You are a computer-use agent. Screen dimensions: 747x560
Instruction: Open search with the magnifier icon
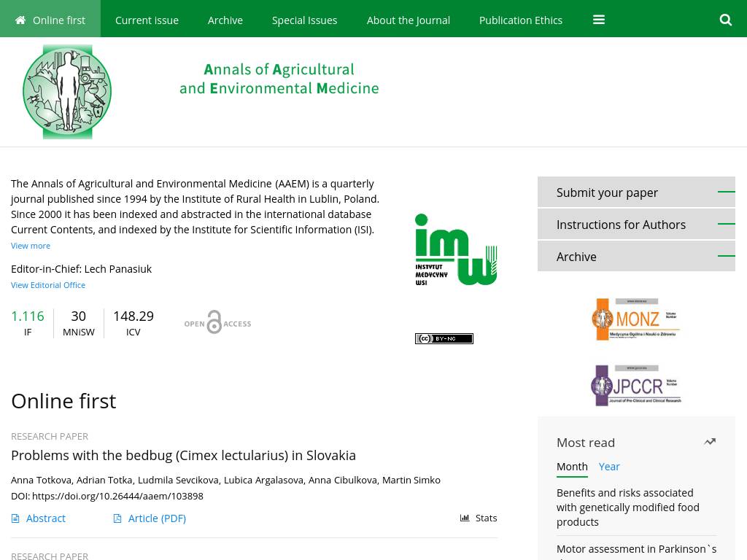click(x=725, y=20)
